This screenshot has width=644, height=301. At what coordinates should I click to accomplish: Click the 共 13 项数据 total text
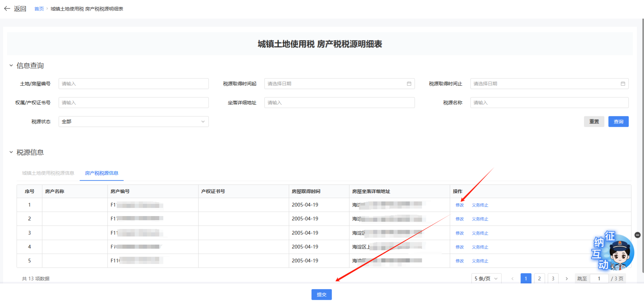coord(36,279)
